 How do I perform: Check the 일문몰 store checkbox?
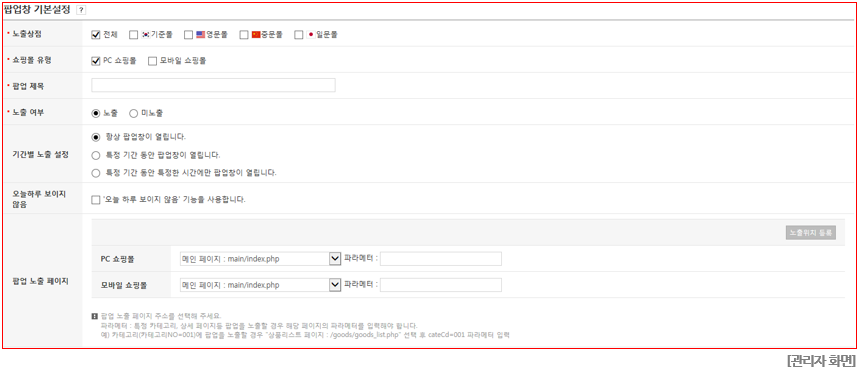click(299, 35)
